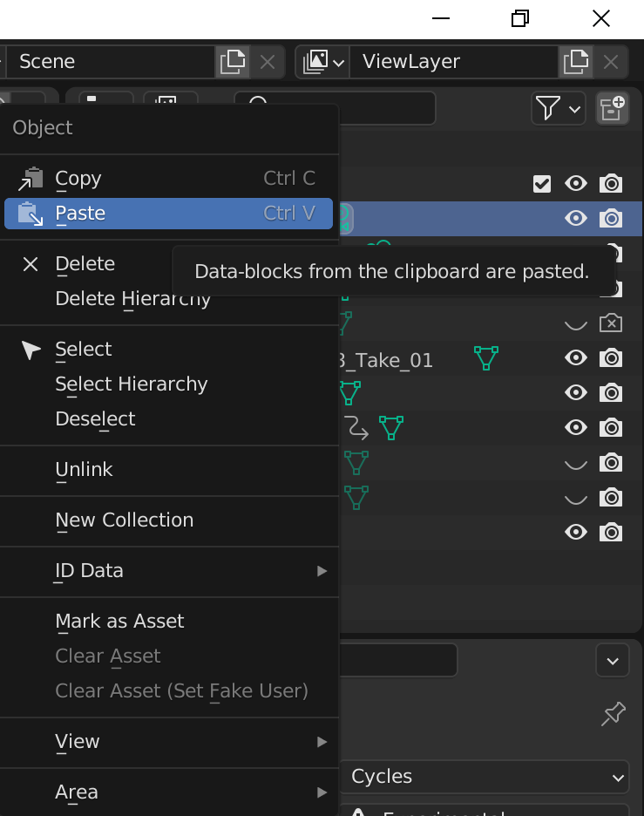Disable Take_01 in renders via camera icon
Image resolution: width=644 pixels, height=816 pixels.
[x=611, y=358]
